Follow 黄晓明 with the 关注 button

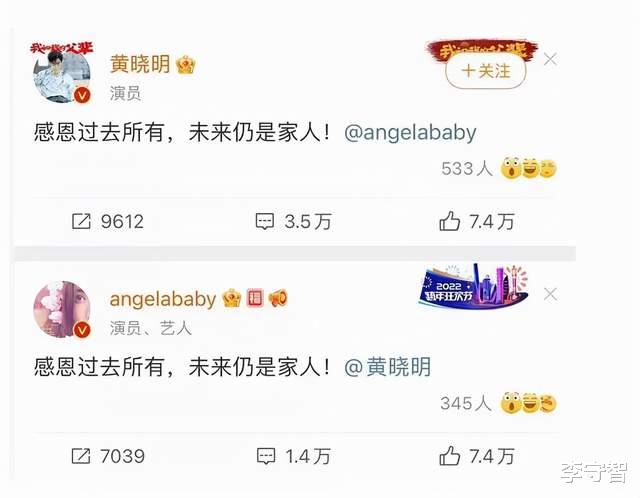486,71
